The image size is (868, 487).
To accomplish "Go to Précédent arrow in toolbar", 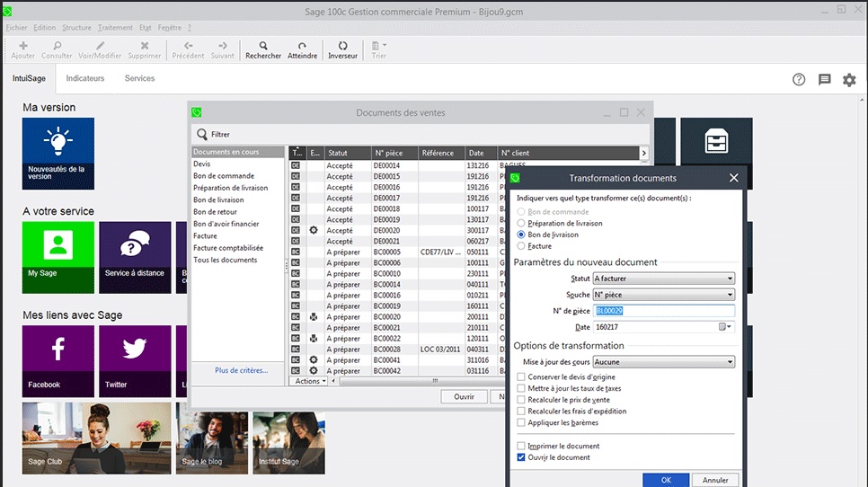I will (188, 46).
